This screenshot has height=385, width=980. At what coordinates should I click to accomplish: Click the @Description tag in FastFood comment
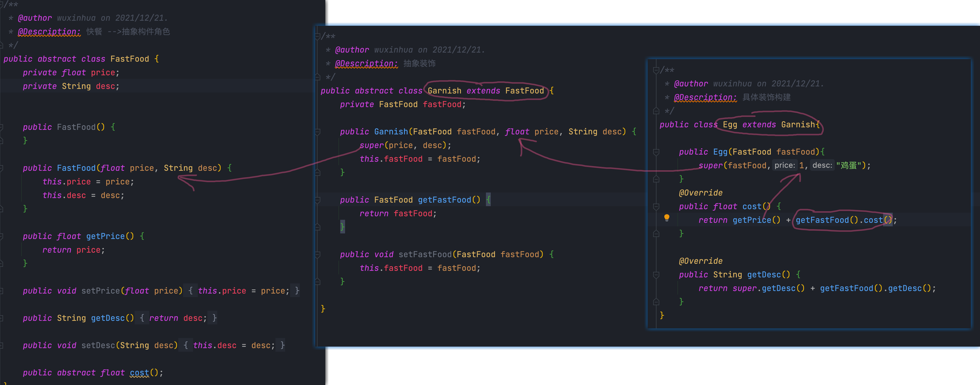pyautogui.click(x=49, y=32)
